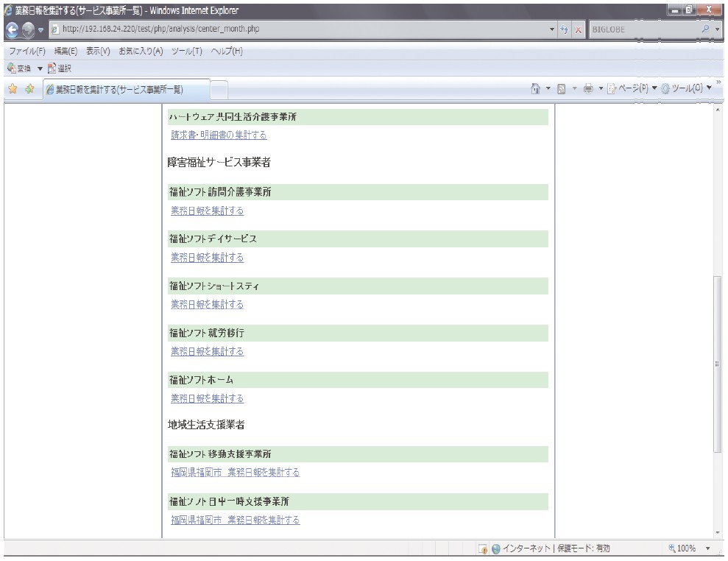Click the Add to Favorites star-plus icon
The height and width of the screenshot is (561, 728).
pos(29,88)
